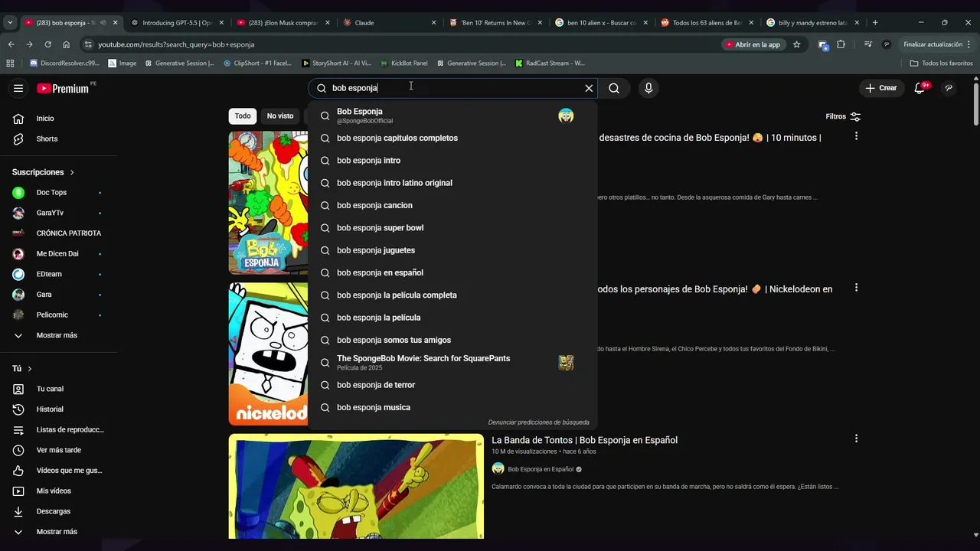Open the account avatar menu
This screenshot has height=551, width=980.
click(x=949, y=88)
